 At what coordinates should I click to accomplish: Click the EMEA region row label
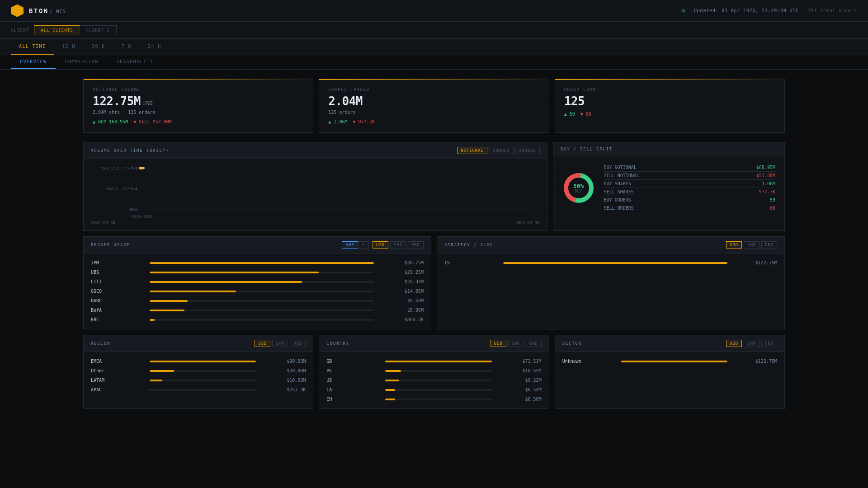click(96, 361)
